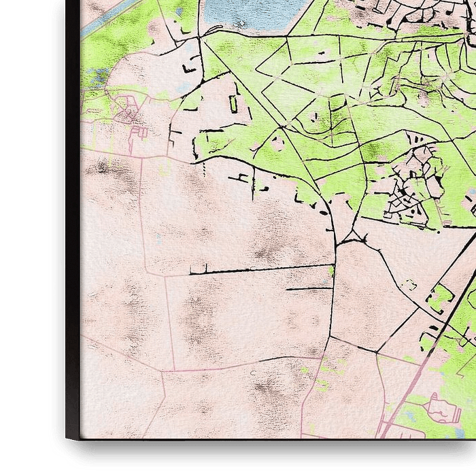Click the triangular road junction mid-map

point(352,239)
